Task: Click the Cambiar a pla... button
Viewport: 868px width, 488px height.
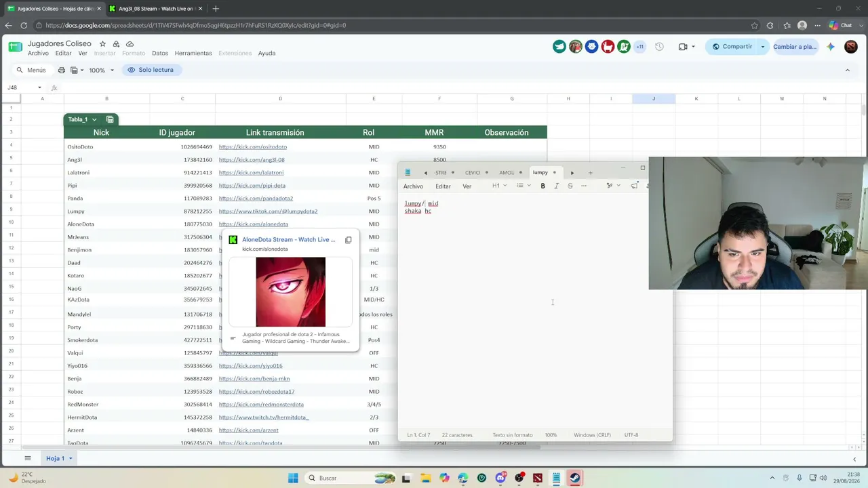Action: pos(795,47)
